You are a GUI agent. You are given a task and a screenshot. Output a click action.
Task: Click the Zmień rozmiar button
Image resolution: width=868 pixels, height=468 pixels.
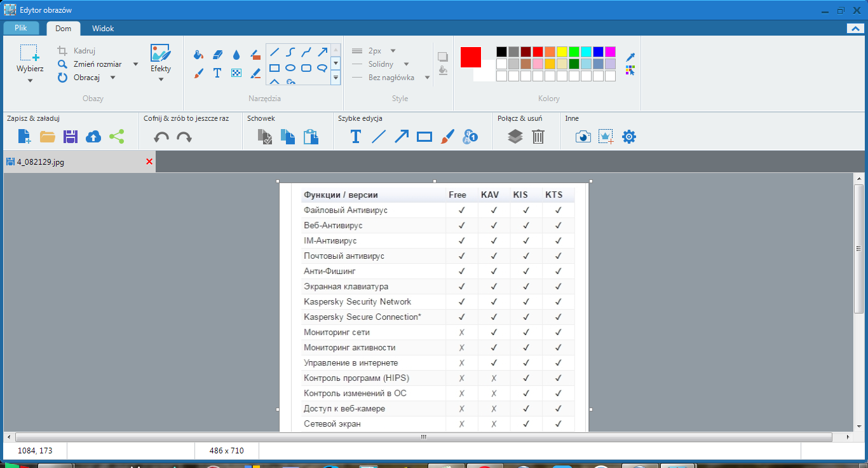click(90, 64)
